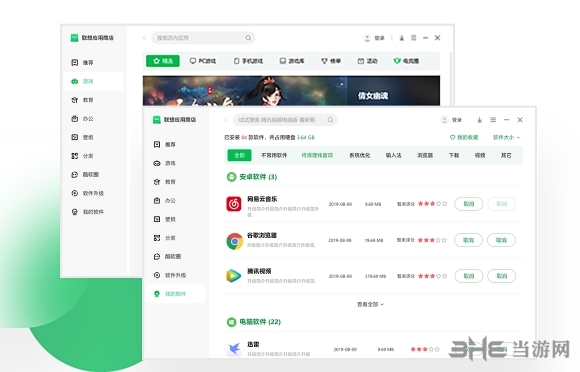Image resolution: width=580 pixels, height=372 pixels.
Task: Click the 腾讯视频 star rating
Action: coord(432,276)
